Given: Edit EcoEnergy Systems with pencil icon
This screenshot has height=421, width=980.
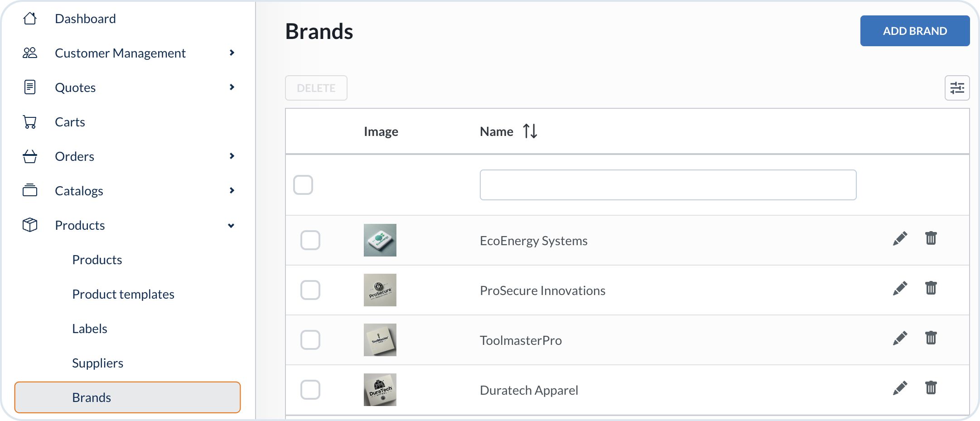Looking at the screenshot, I should (900, 239).
